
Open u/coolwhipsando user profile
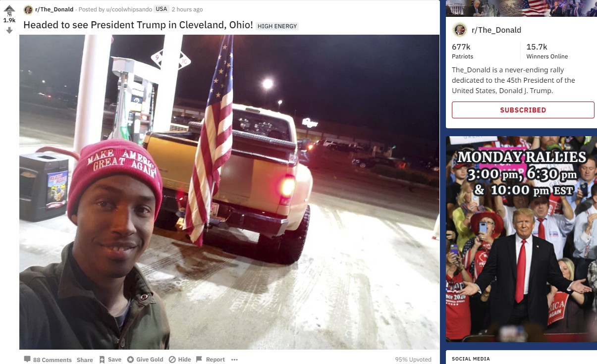click(129, 9)
